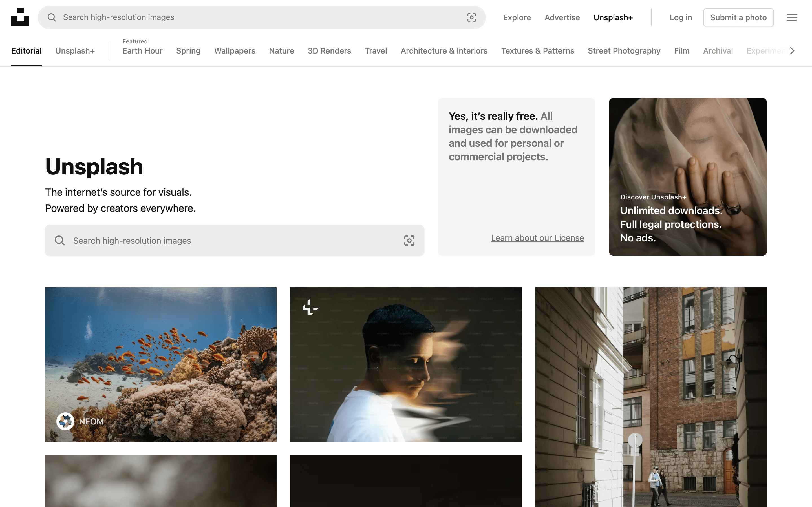Switch to the Unsplash+ tab

pos(75,51)
